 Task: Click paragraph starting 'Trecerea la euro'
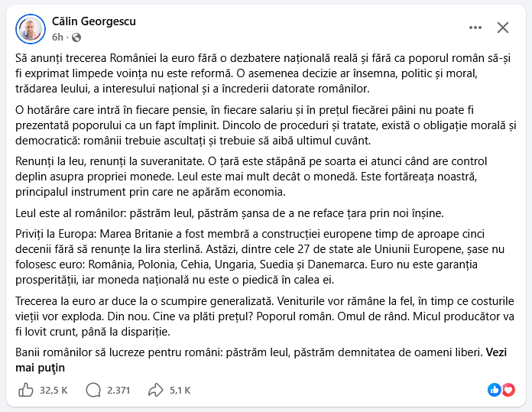coord(265,316)
